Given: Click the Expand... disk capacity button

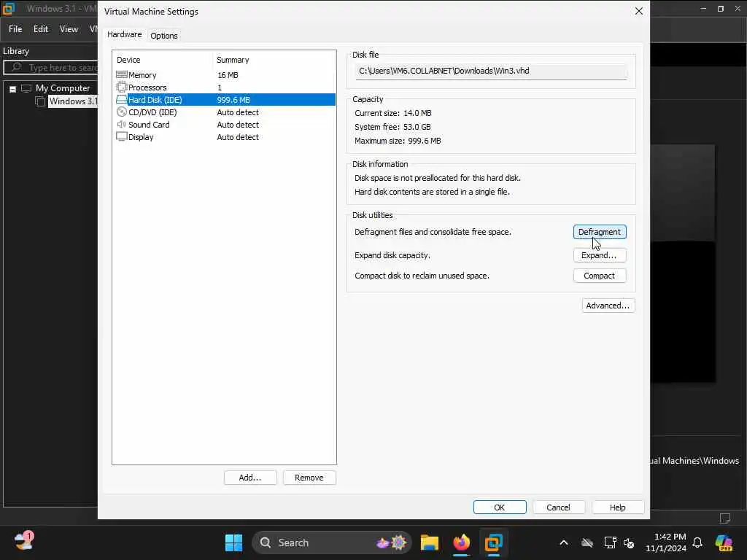Looking at the screenshot, I should pyautogui.click(x=600, y=255).
